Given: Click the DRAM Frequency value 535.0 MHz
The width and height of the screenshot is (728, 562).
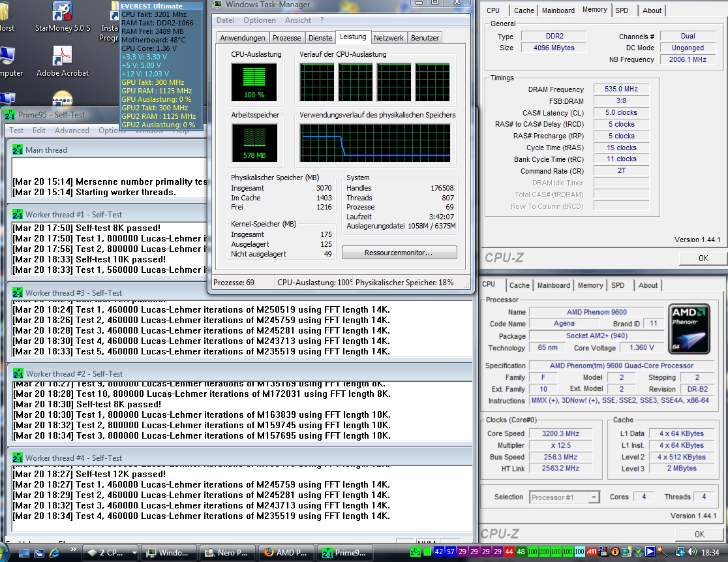Looking at the screenshot, I should [x=621, y=89].
